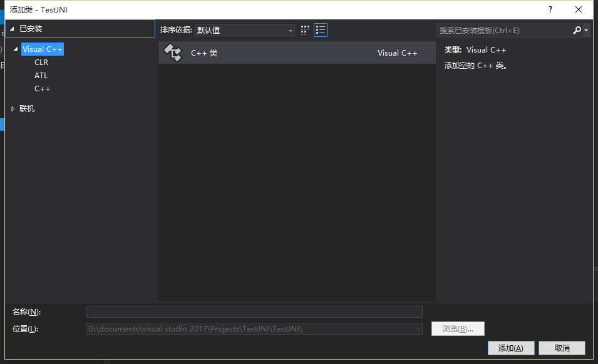The height and width of the screenshot is (364, 598).
Task: Select the C++ 类 template
Action: (297, 53)
